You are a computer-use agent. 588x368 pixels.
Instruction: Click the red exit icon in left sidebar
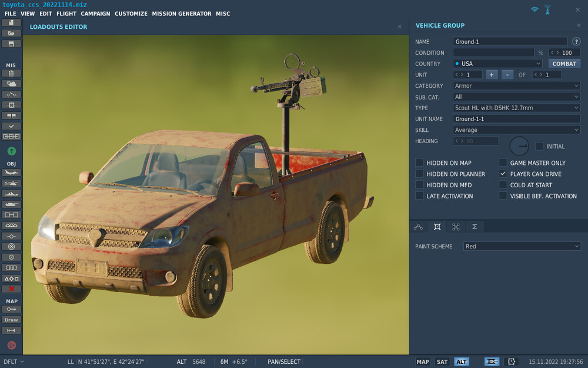(11, 345)
